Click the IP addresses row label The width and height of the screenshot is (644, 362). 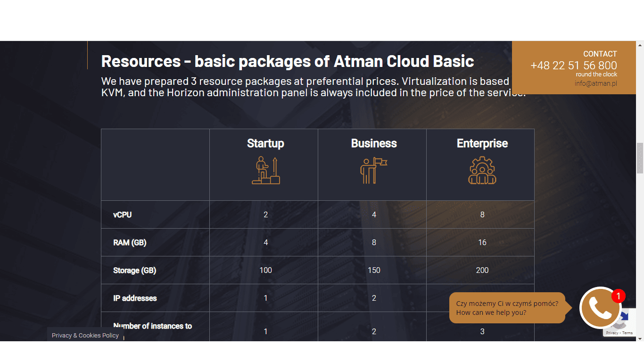click(x=135, y=298)
